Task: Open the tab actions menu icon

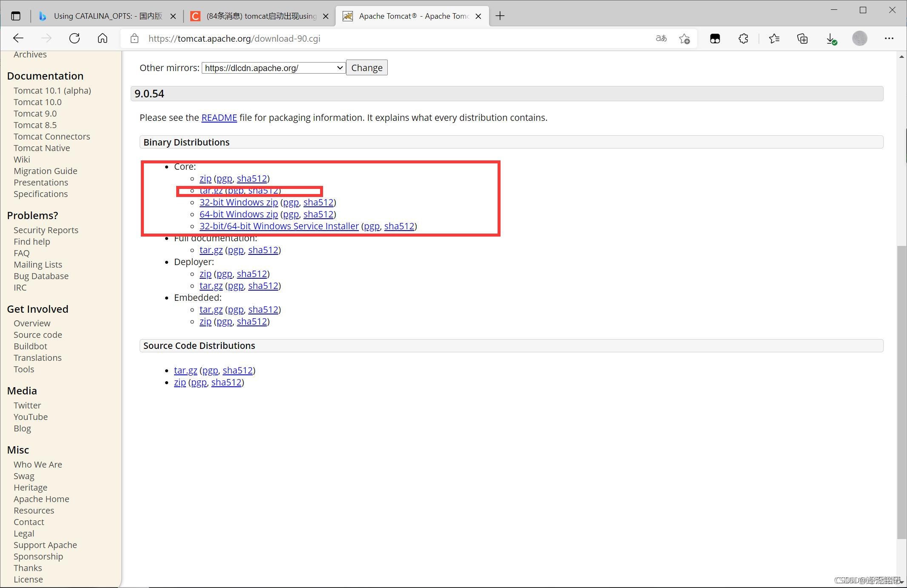Action: (16, 16)
